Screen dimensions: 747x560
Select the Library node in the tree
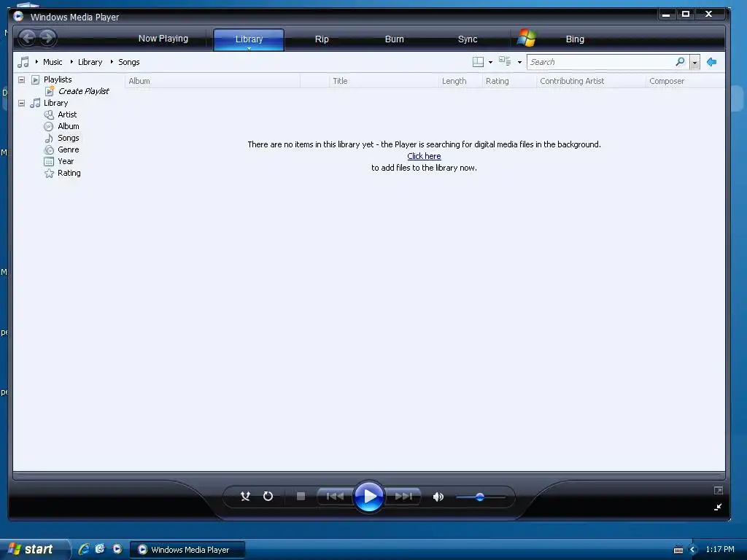55,103
